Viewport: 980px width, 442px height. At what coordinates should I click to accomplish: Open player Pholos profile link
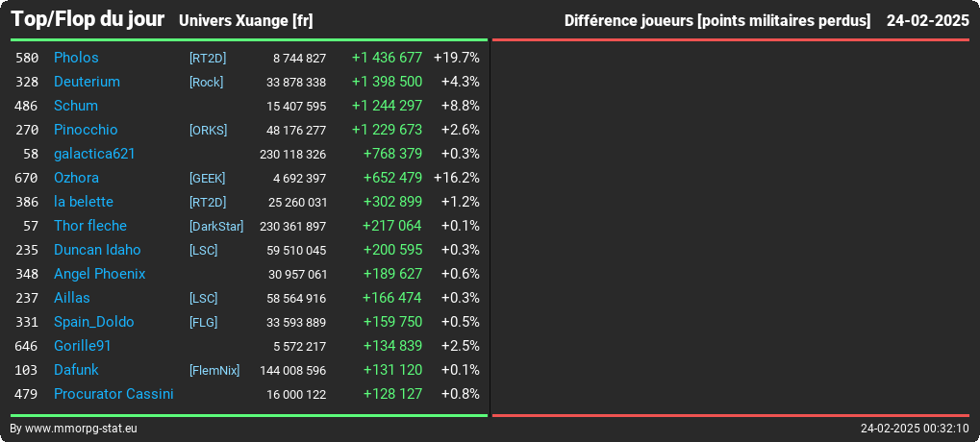pyautogui.click(x=76, y=58)
